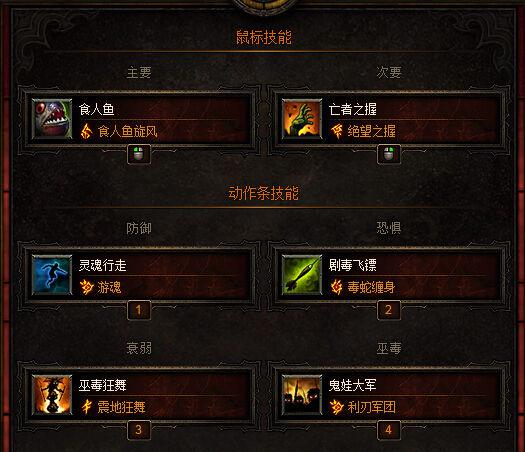The image size is (525, 452).
Task: Click the left mouse button binding icon
Action: coord(139,154)
